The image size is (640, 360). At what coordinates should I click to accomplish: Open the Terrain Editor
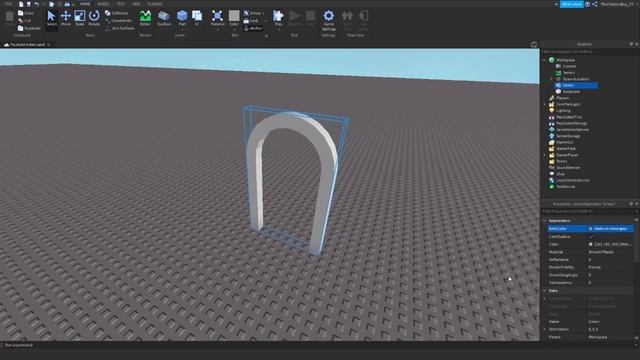(145, 19)
